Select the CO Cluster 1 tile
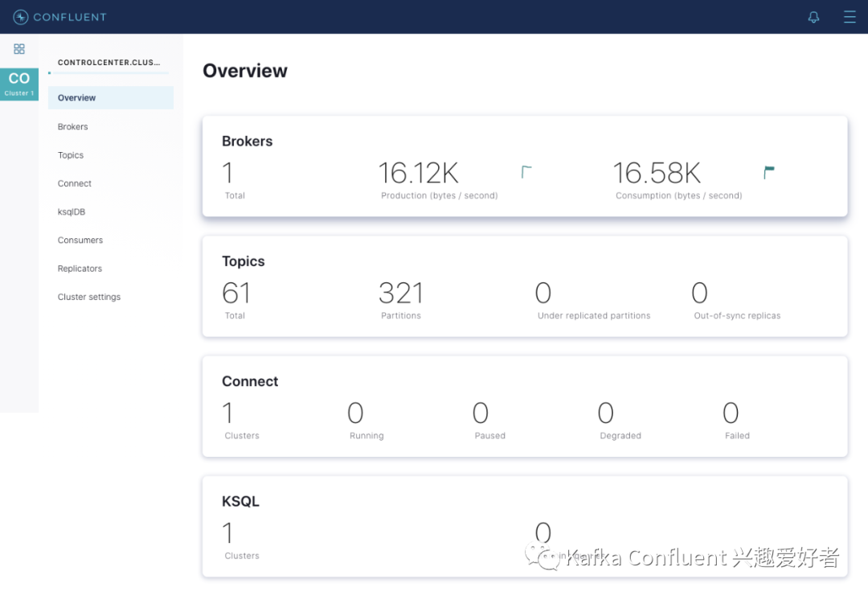 click(19, 84)
